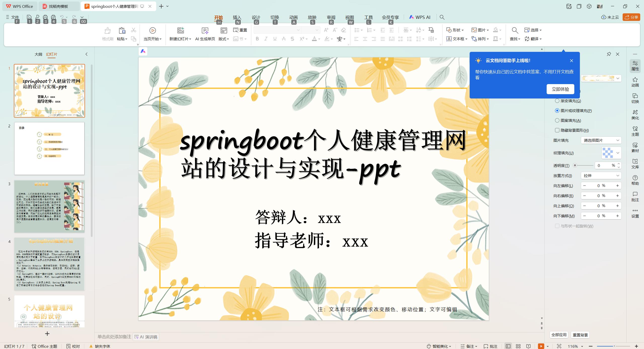644x349 pixels.
Task: Open the 放置方式 placement dropdown
Action: 601,176
